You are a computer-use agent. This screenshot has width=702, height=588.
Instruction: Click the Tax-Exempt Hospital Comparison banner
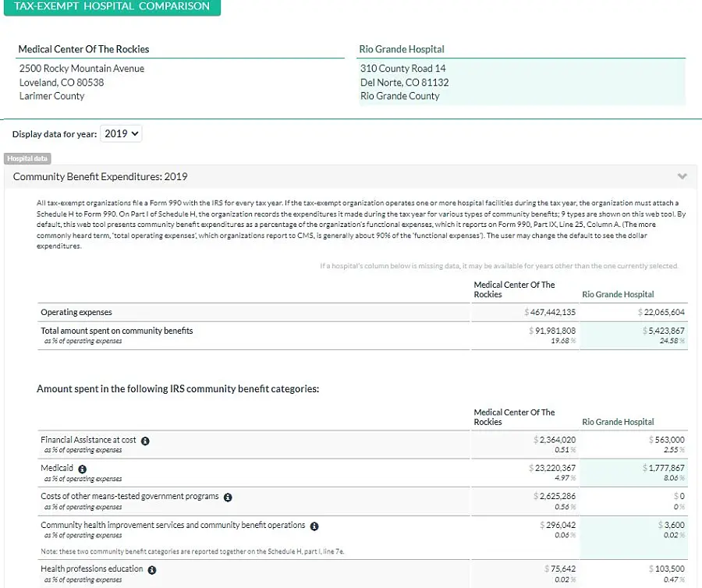[112, 7]
